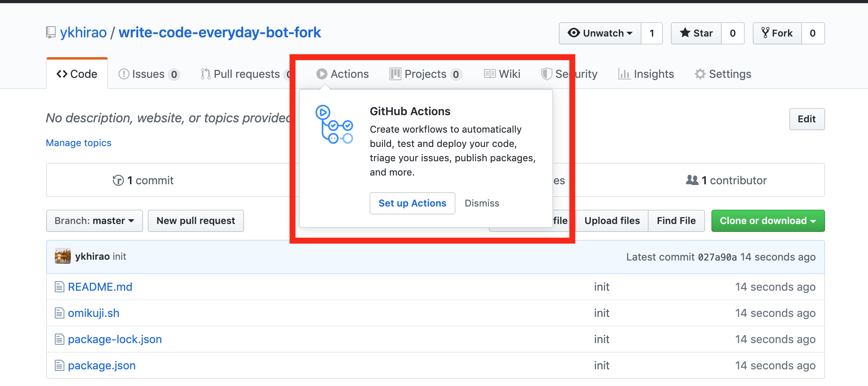This screenshot has width=868, height=386.
Task: Click the stargazers count 0
Action: coord(733,33)
